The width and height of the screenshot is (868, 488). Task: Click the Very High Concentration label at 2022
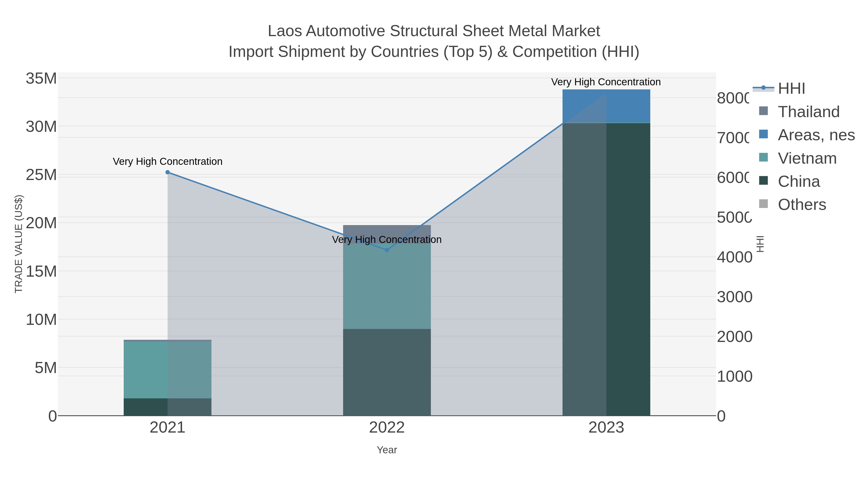(x=387, y=240)
